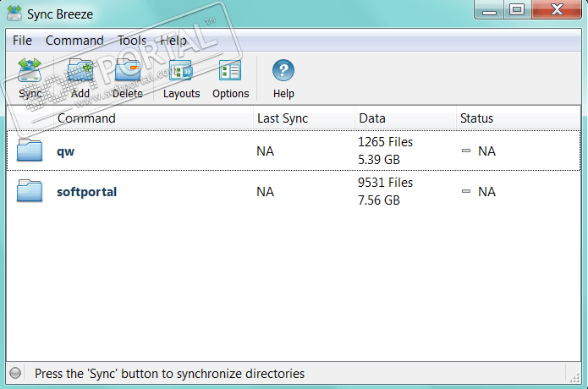Minimize the Sync Breeze window
This screenshot has width=588, height=389.
pyautogui.click(x=489, y=10)
